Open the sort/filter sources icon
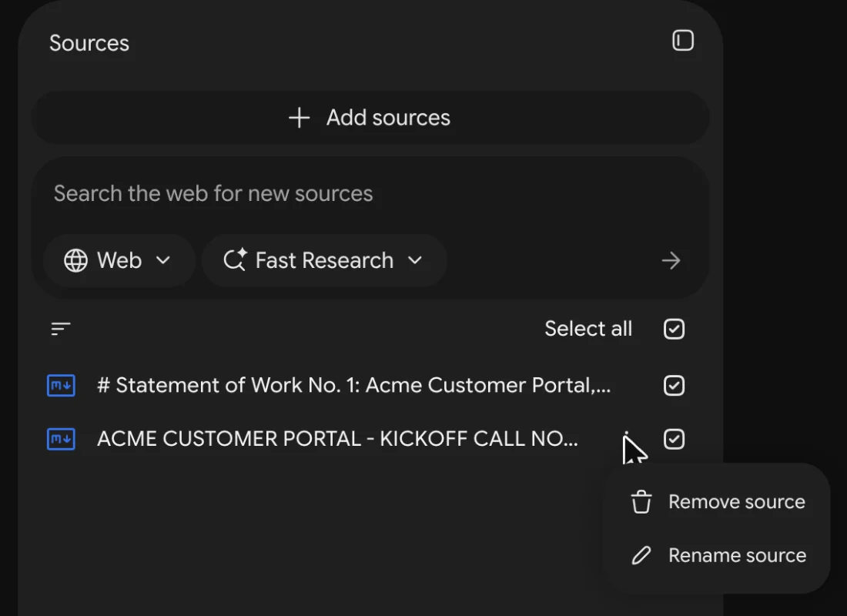 pos(61,329)
